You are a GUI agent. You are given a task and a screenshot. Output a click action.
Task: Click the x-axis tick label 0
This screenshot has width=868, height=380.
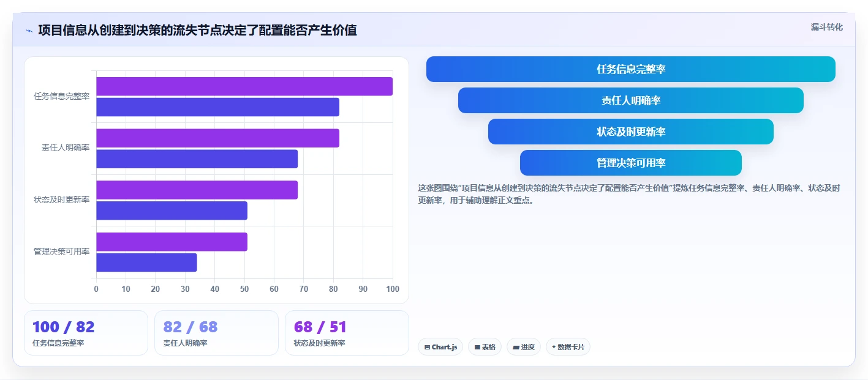96,289
